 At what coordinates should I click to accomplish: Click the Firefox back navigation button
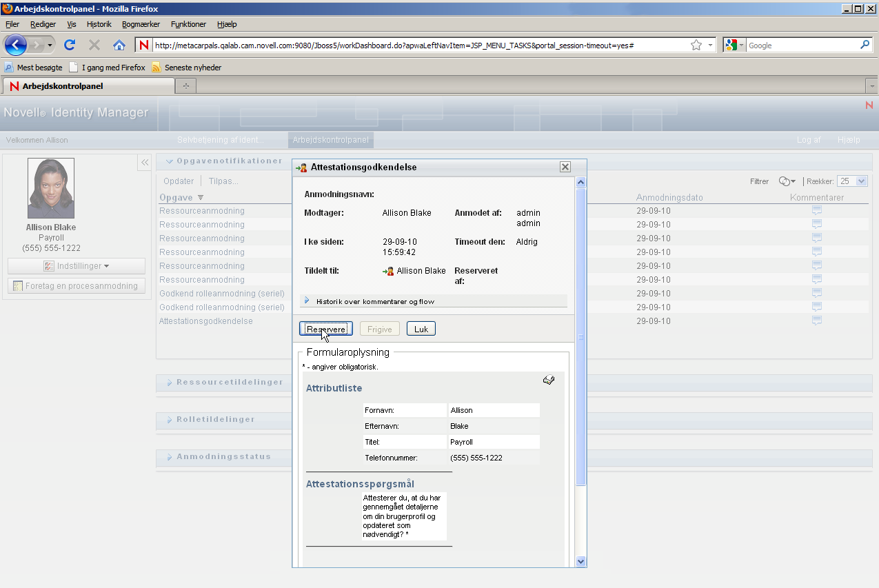[x=16, y=45]
